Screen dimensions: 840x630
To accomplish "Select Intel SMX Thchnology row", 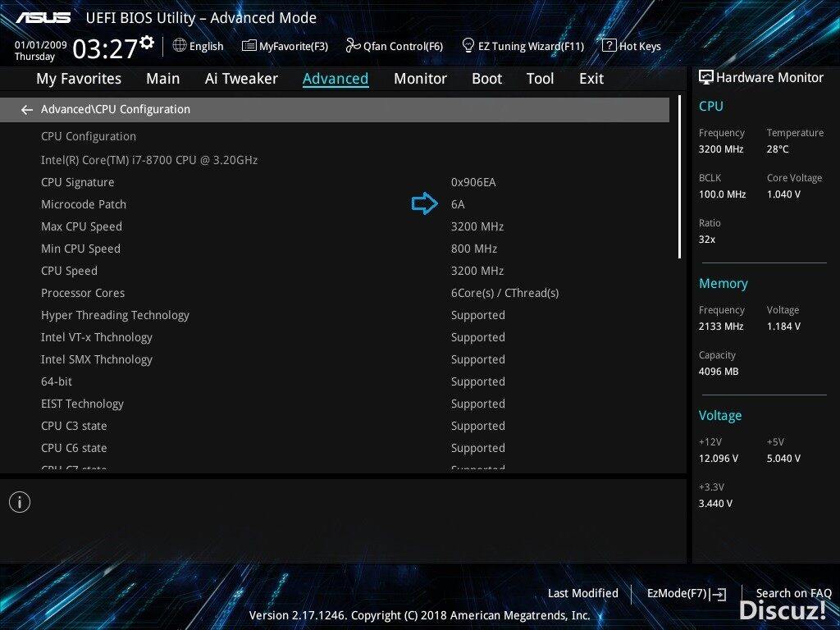I will (335, 359).
